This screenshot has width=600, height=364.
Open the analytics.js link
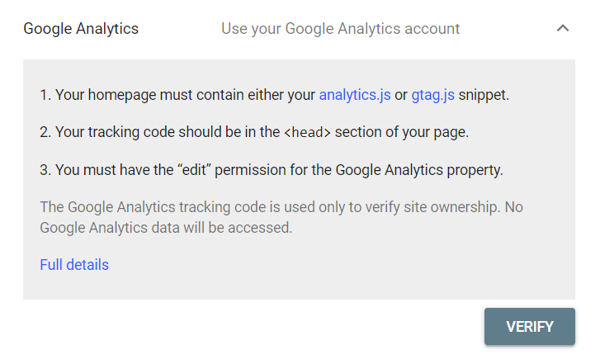coord(355,95)
